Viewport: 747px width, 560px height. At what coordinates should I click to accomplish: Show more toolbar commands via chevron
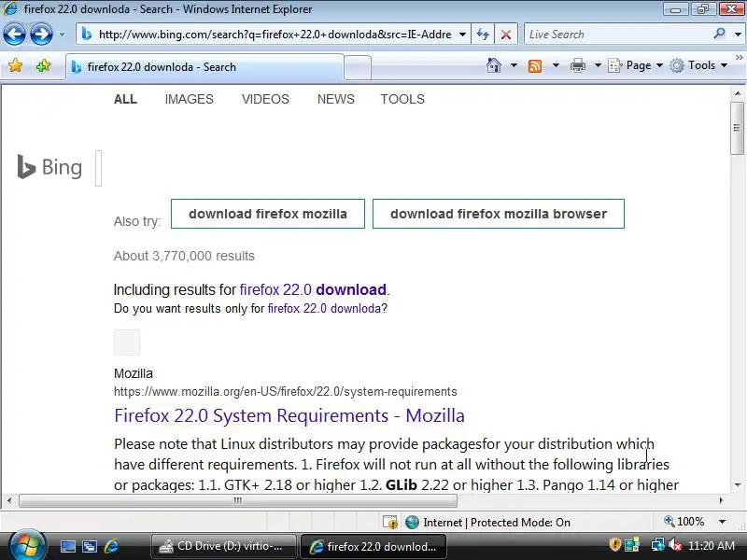(x=739, y=58)
